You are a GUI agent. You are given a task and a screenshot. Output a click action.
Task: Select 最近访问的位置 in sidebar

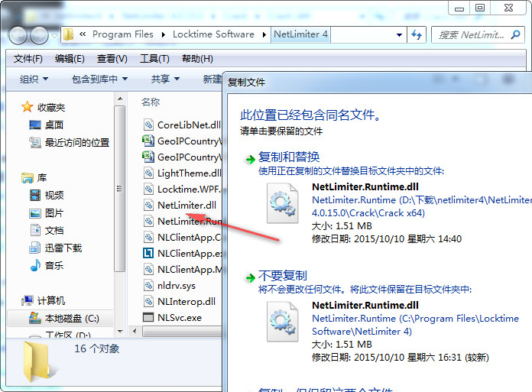point(70,142)
